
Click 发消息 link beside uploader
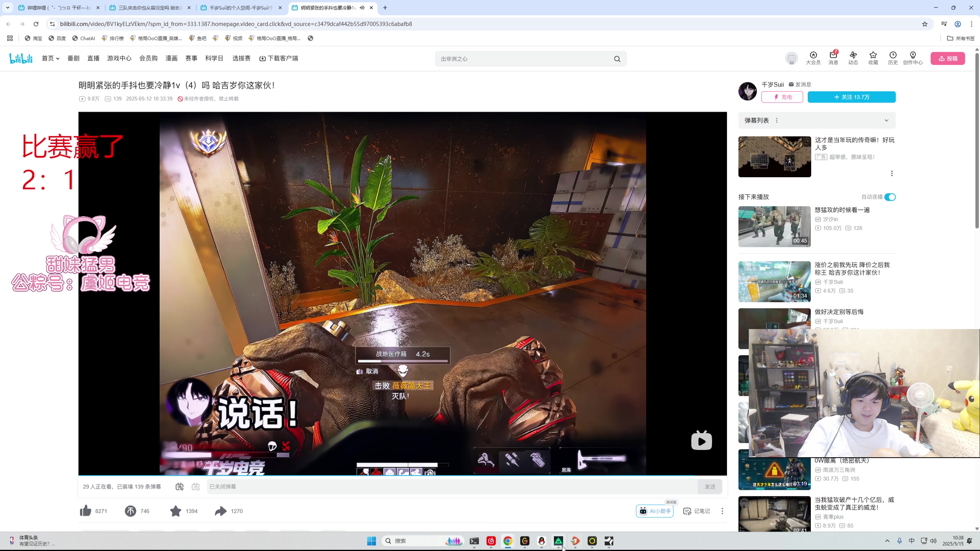coord(800,85)
